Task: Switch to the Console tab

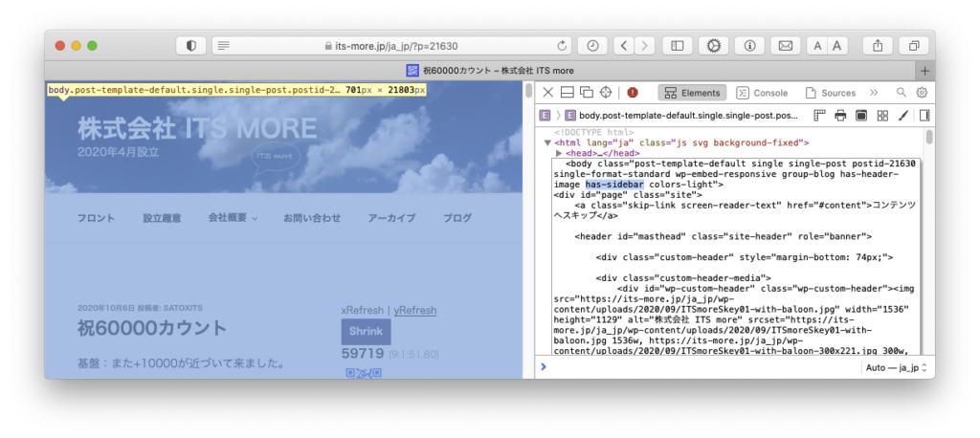Action: coord(763,93)
